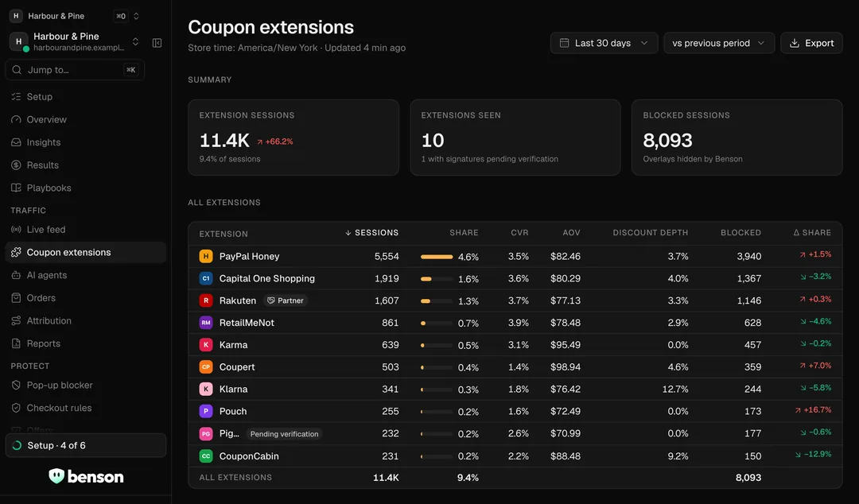The height and width of the screenshot is (504, 859).
Task: Click CouponCabin's -12.9% share change
Action: [x=813, y=454]
